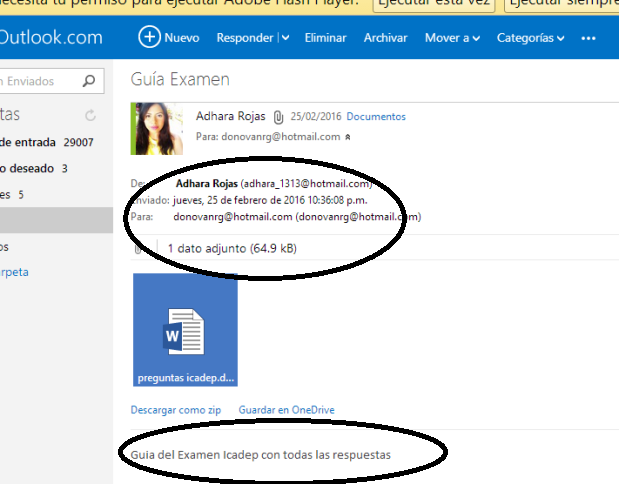This screenshot has height=484, width=619.
Task: Click 1 dato adjunto (64.9 kB) text
Action: [x=232, y=248]
